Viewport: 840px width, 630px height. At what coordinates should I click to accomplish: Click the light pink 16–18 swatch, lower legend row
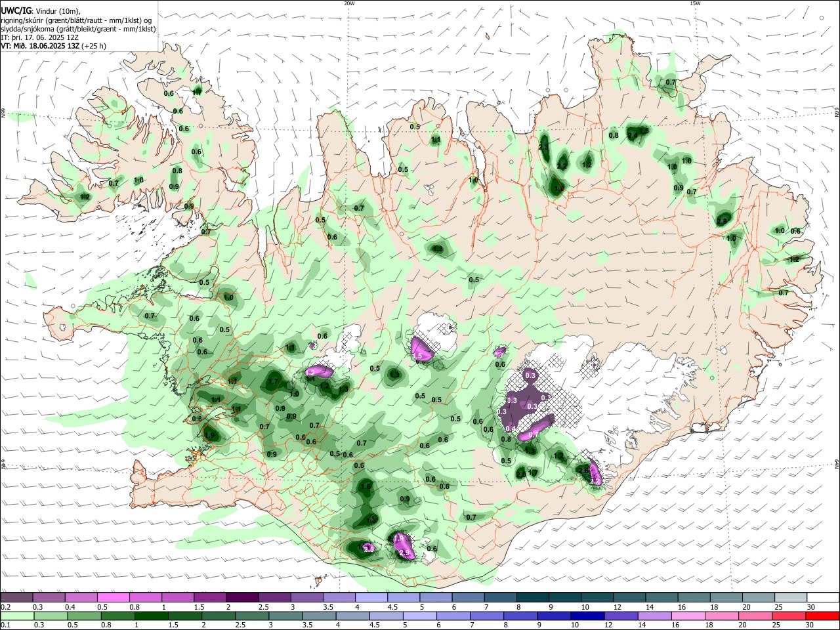pos(688,616)
